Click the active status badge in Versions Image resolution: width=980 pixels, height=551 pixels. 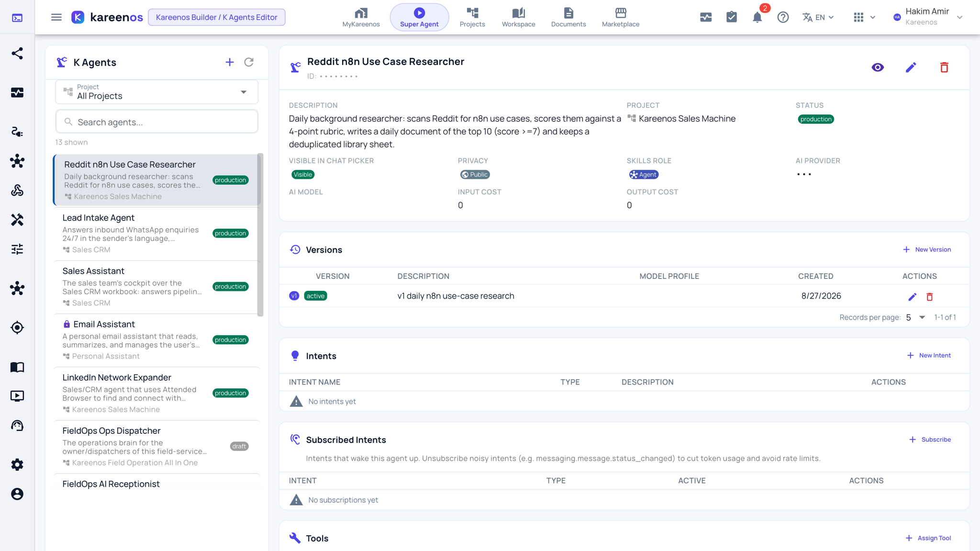316,296
